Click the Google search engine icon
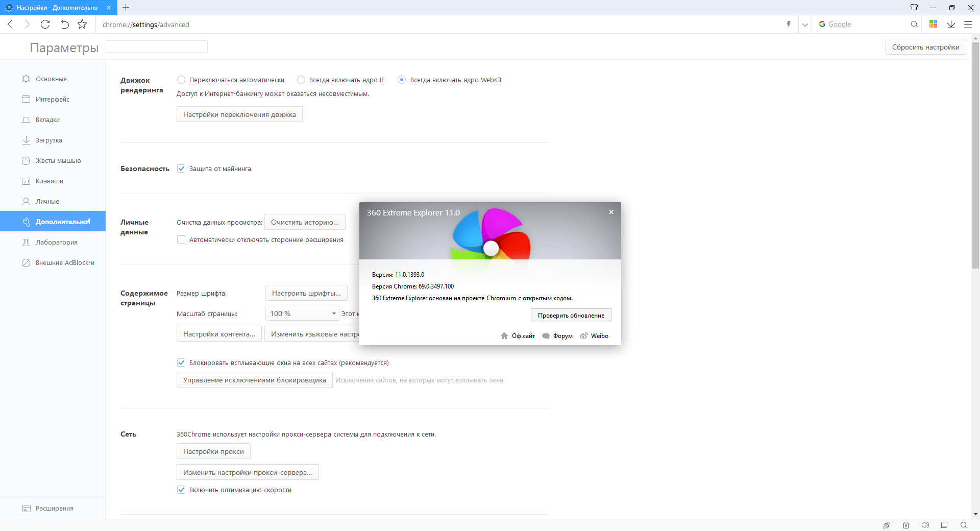Viewport: 980px width, 531px height. [x=822, y=24]
